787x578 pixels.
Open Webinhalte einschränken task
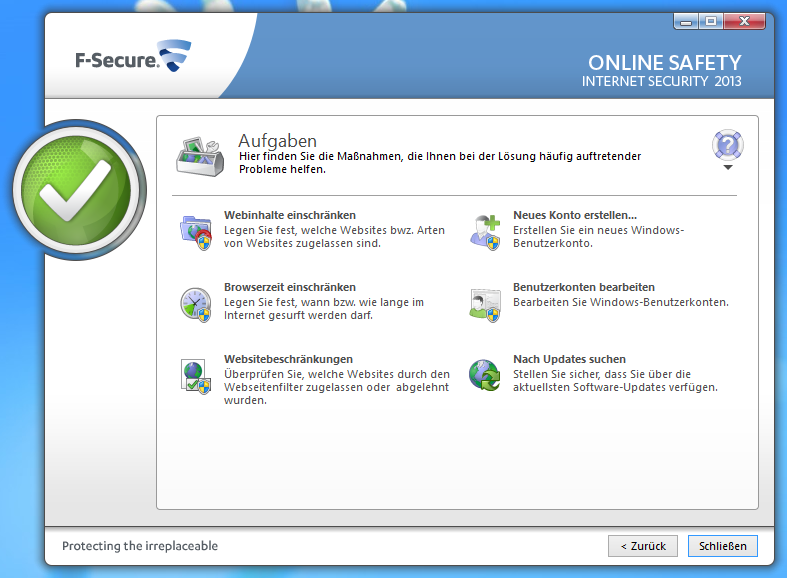click(x=290, y=215)
